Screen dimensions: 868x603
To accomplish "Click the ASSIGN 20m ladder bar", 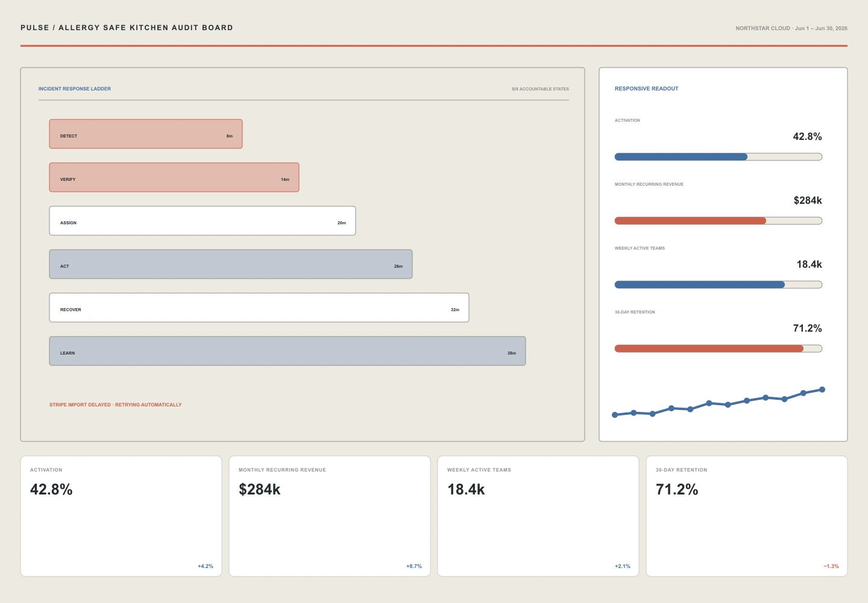I will 203,221.
